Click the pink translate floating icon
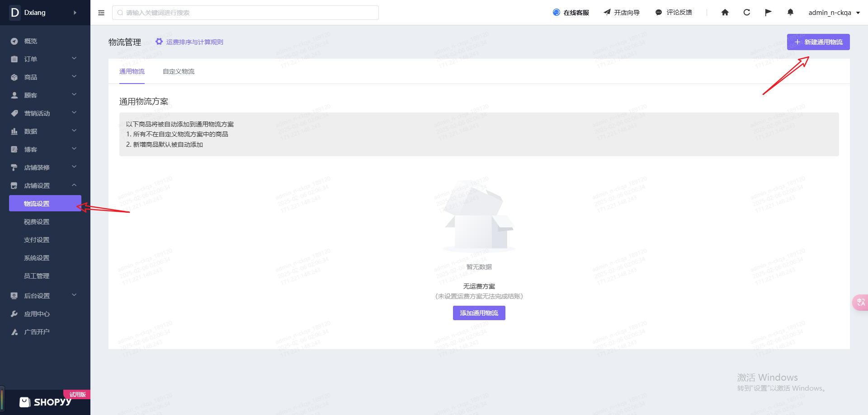Image resolution: width=868 pixels, height=415 pixels. pos(860,302)
